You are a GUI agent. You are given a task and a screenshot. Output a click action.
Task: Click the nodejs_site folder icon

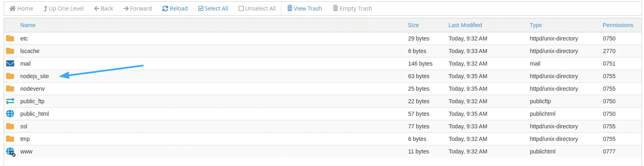(10, 76)
